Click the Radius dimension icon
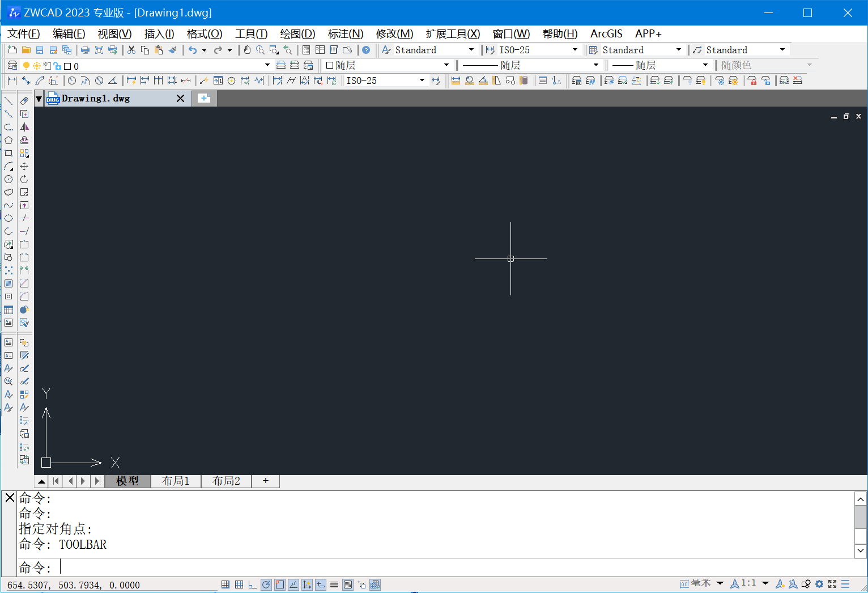The height and width of the screenshot is (593, 868). [x=72, y=81]
